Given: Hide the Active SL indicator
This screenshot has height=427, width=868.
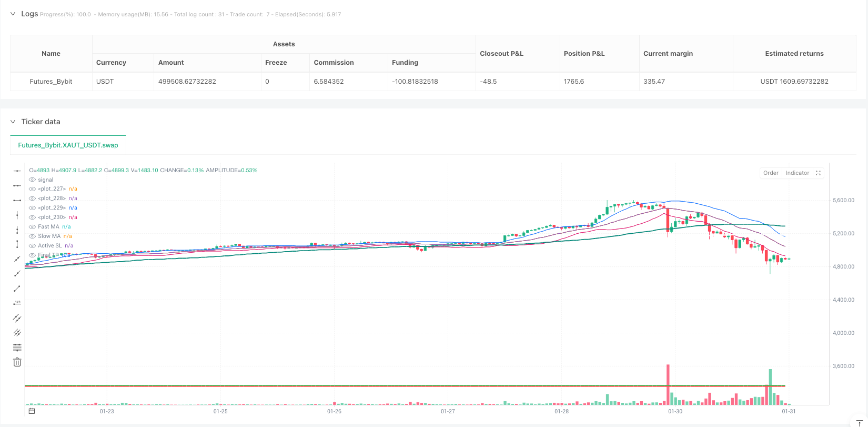Looking at the screenshot, I should [x=33, y=246].
